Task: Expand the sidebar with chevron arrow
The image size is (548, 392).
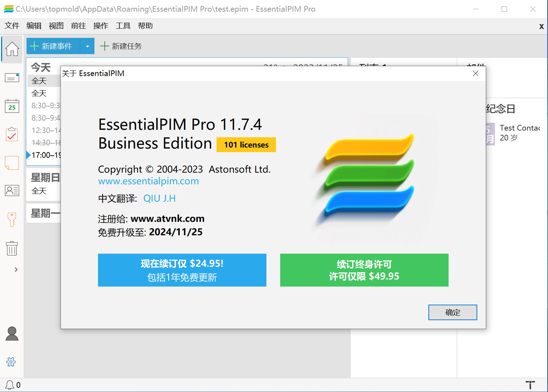Action: pos(16,270)
